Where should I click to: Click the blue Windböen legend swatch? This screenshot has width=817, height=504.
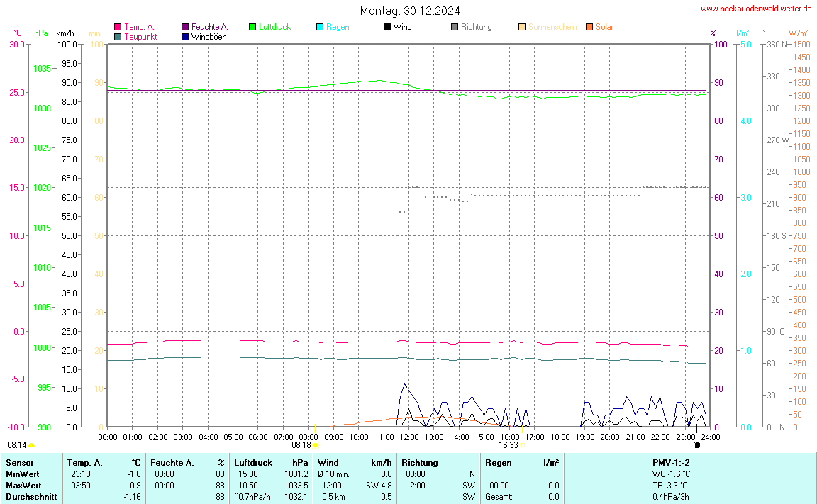(185, 36)
